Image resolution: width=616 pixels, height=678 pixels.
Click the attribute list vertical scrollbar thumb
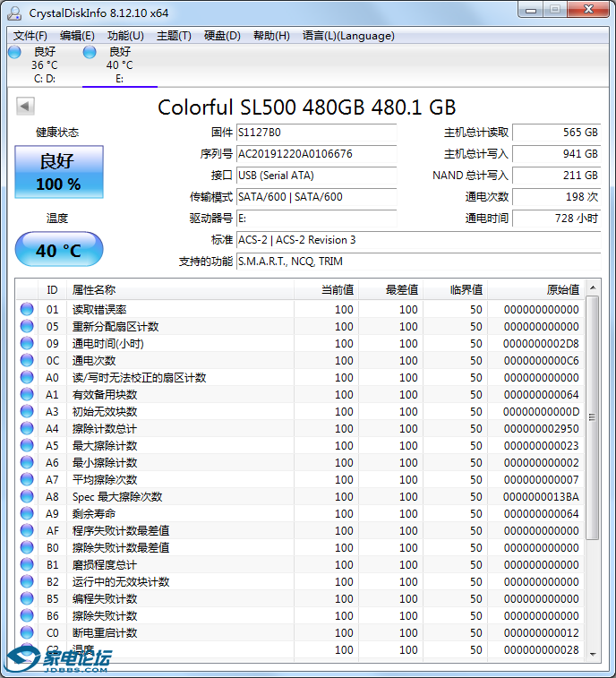[593, 417]
